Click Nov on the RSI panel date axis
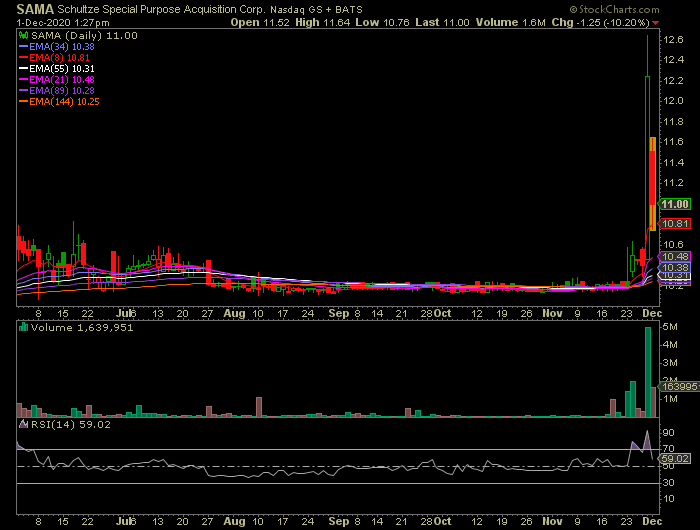Image resolution: width=700 pixels, height=530 pixels. (x=552, y=522)
